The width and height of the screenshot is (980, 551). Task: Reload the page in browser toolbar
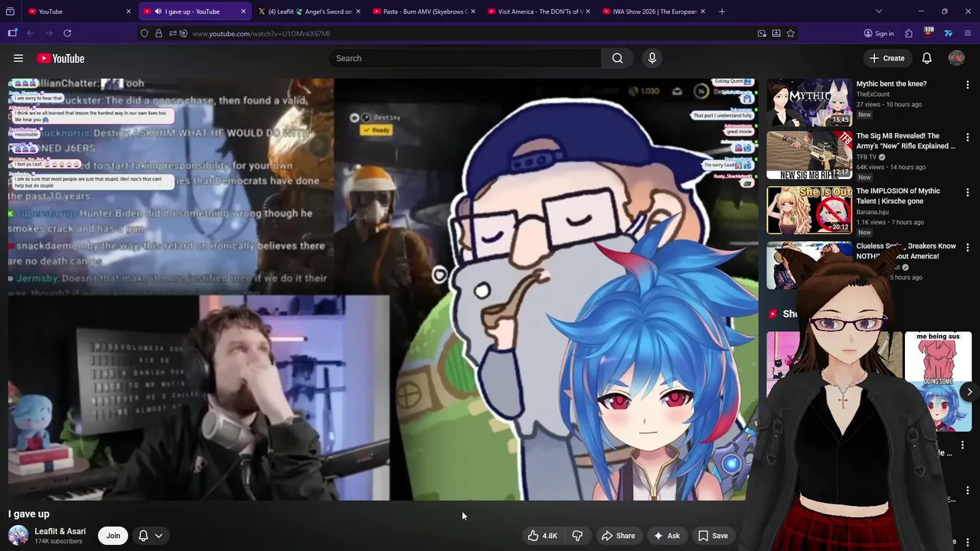pyautogui.click(x=67, y=33)
